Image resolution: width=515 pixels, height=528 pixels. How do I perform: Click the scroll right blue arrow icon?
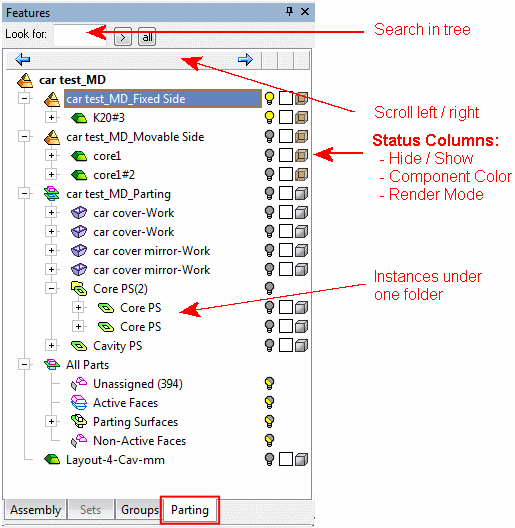click(245, 60)
